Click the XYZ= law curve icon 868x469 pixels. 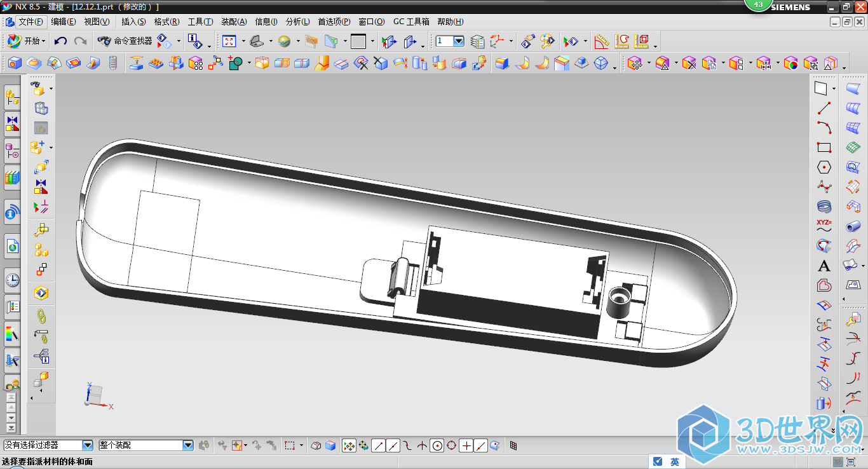(x=824, y=226)
